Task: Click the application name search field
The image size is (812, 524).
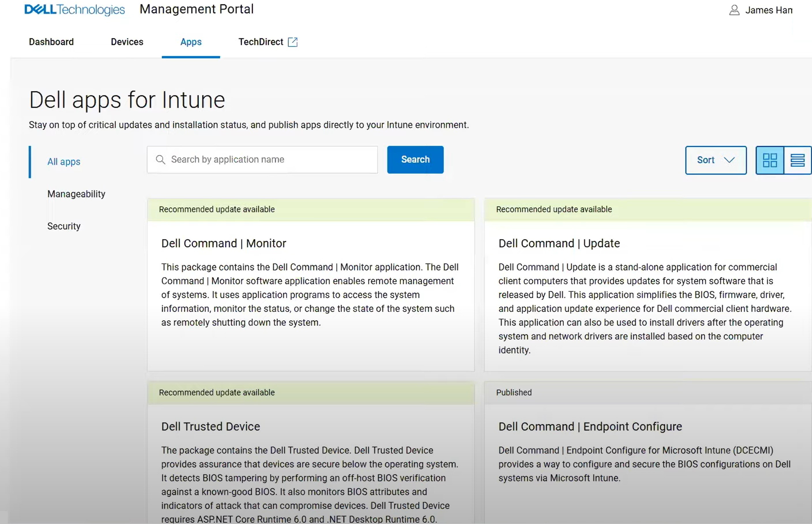Action: pos(262,159)
